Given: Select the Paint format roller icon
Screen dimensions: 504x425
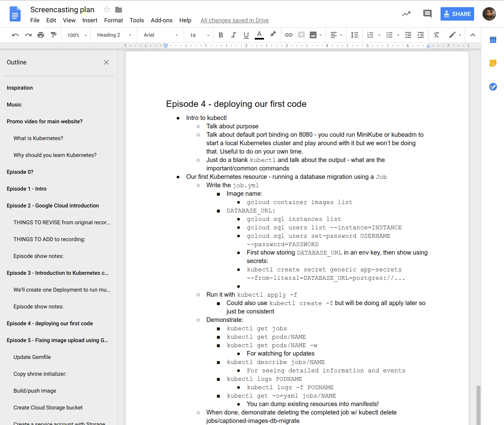Looking at the screenshot, I should [x=53, y=35].
